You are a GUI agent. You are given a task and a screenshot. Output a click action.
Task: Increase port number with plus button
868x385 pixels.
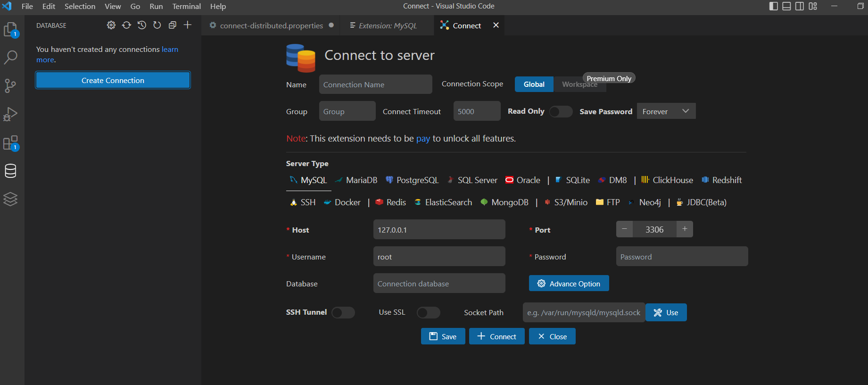(x=685, y=229)
